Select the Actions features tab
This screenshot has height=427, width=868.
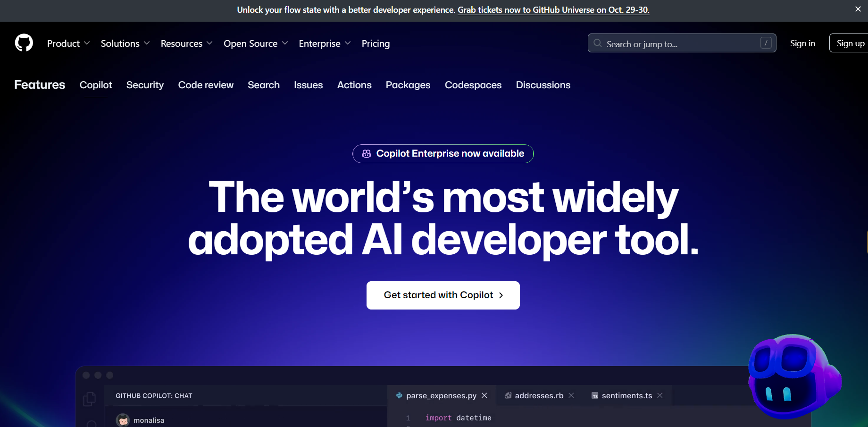click(x=354, y=85)
